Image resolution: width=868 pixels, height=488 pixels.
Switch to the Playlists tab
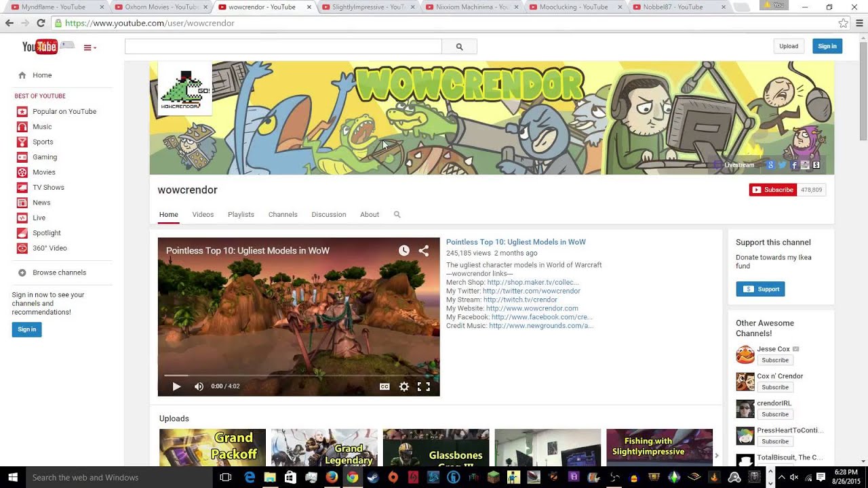point(241,214)
